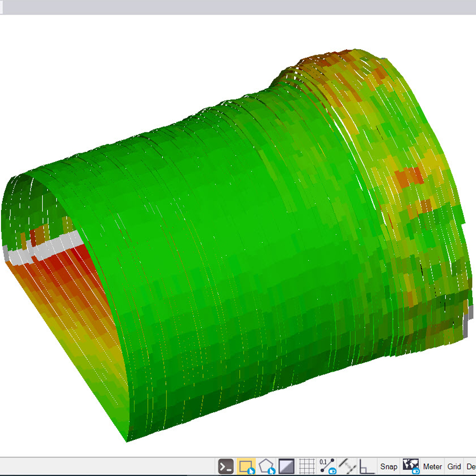Screen dimensions: 476x476
Task: Toggle the Grid setting in the status bar
Action: (x=454, y=466)
